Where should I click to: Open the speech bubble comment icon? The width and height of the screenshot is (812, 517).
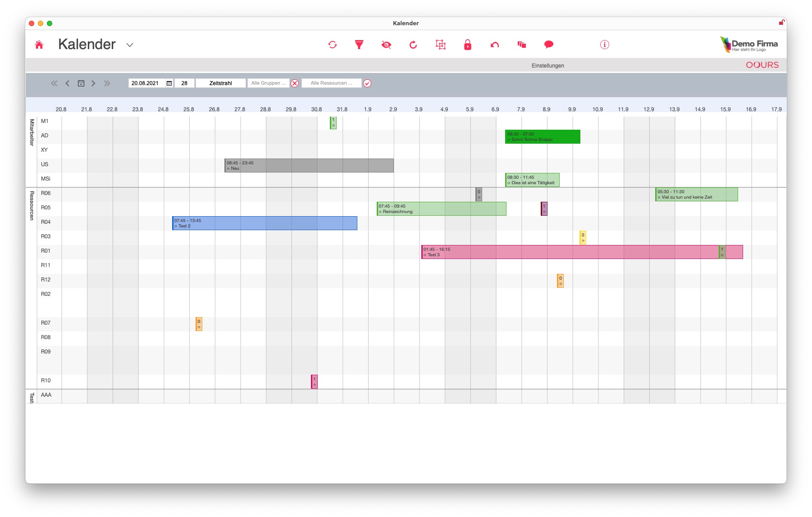pos(549,45)
